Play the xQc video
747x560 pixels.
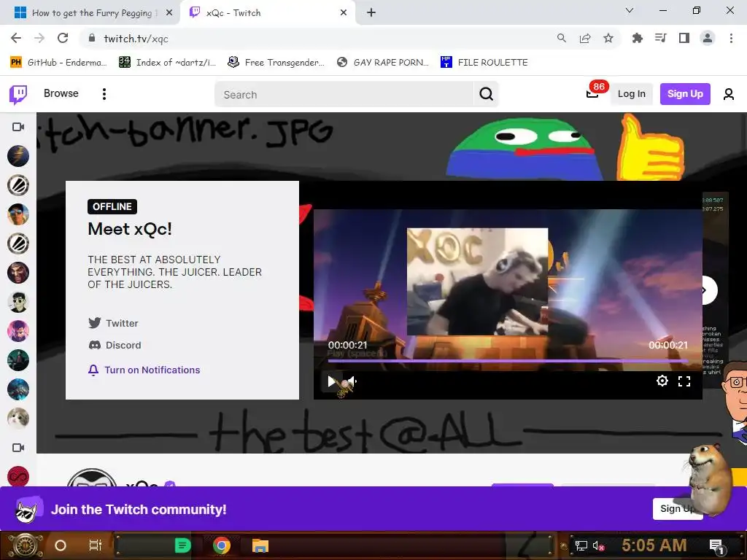[332, 381]
